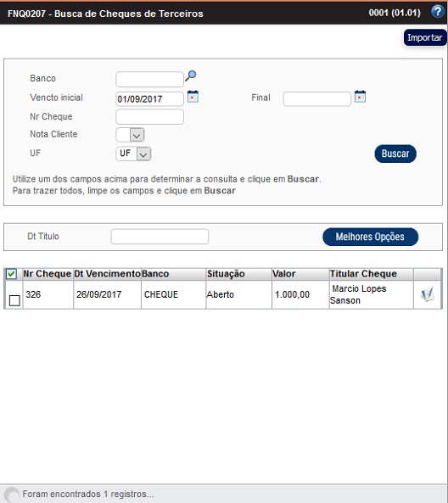This screenshot has width=448, height=503.
Task: Click the status bar message Foram encontrados 1 registros
Action: pyautogui.click(x=88, y=494)
